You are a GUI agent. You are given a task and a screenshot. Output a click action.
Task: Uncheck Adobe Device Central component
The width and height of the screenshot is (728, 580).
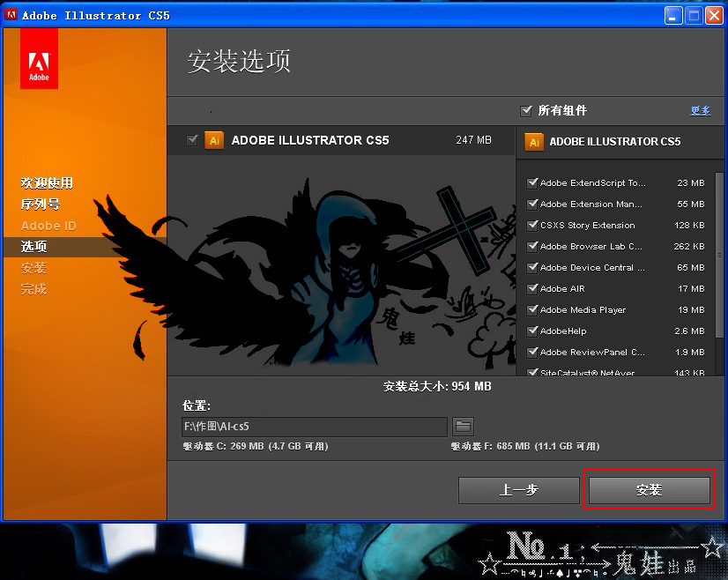[532, 267]
